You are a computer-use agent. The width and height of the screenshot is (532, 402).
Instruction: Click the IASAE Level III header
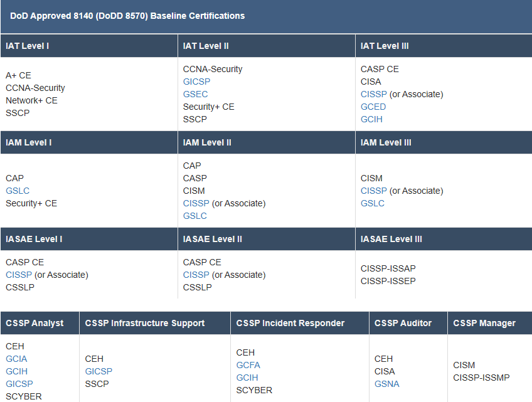tap(444, 239)
